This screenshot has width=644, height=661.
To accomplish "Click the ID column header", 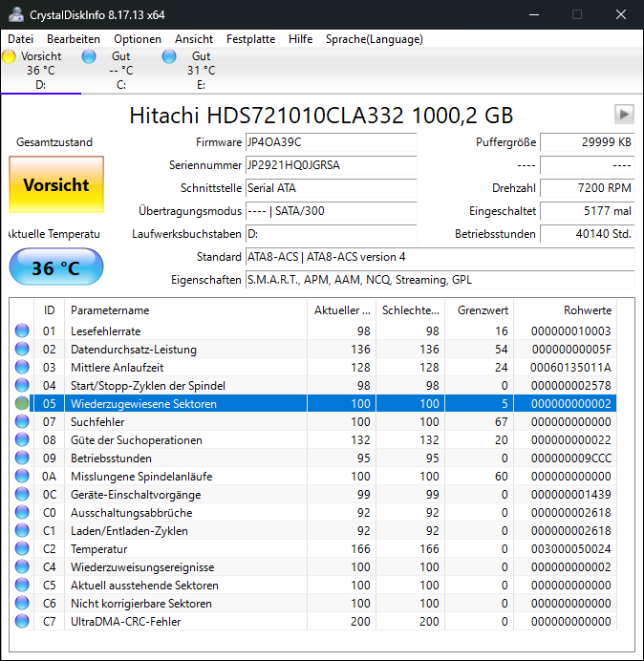I will pos(49,310).
